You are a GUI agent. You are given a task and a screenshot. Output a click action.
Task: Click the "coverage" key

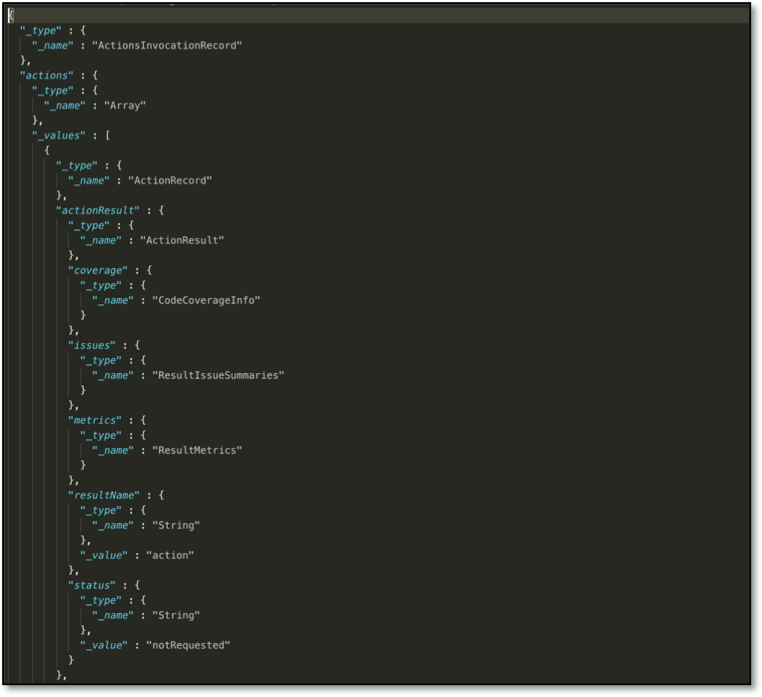click(97, 270)
